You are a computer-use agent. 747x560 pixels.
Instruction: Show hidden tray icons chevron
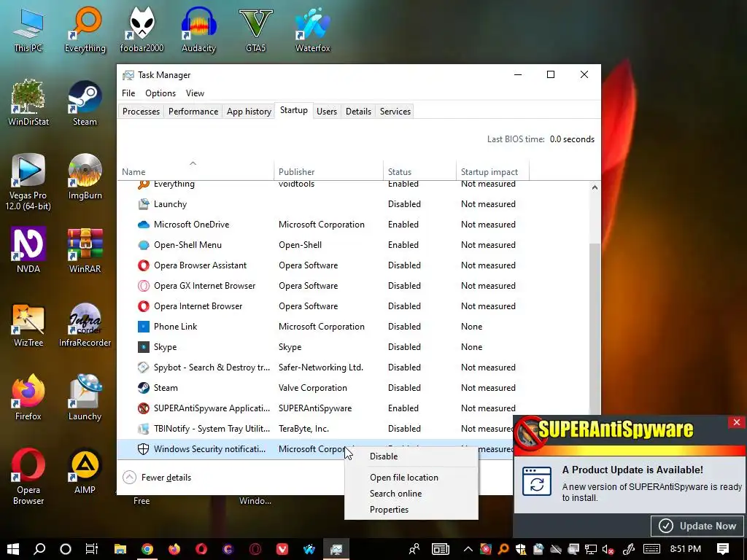click(x=468, y=549)
